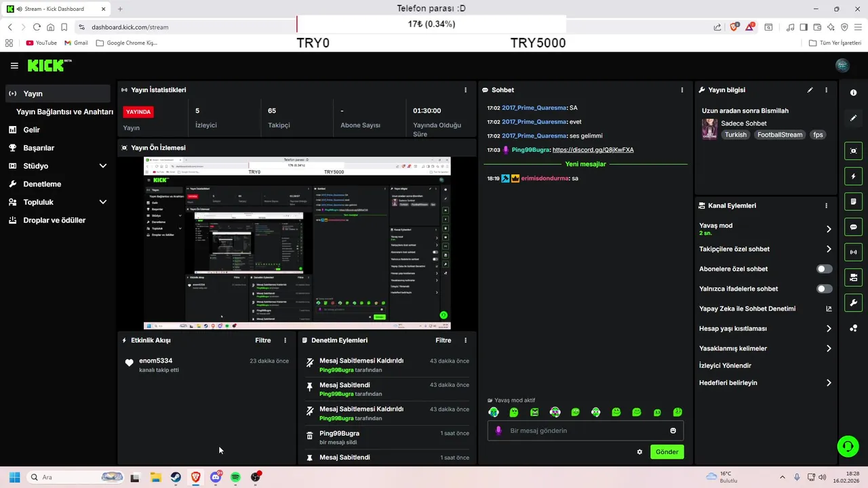This screenshot has width=868, height=488.
Task: Click the three-dots cluster icon in right sidebar
Action: pos(853,329)
